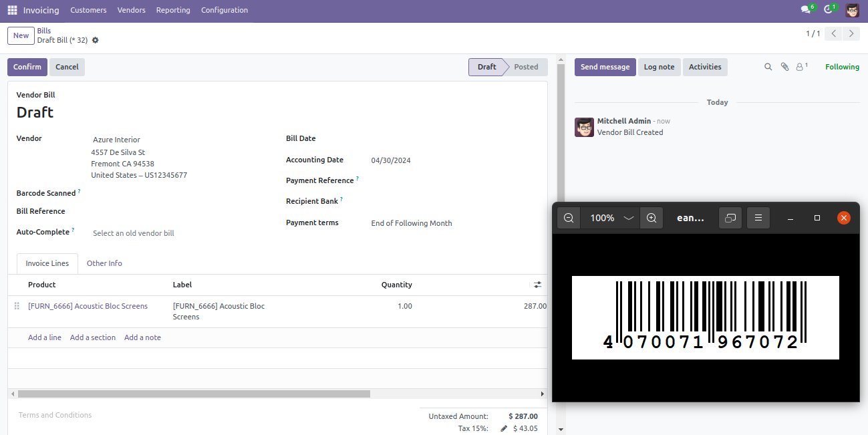Click the Bills breadcrumb link
Viewport: 868px width, 435px height.
click(x=44, y=31)
